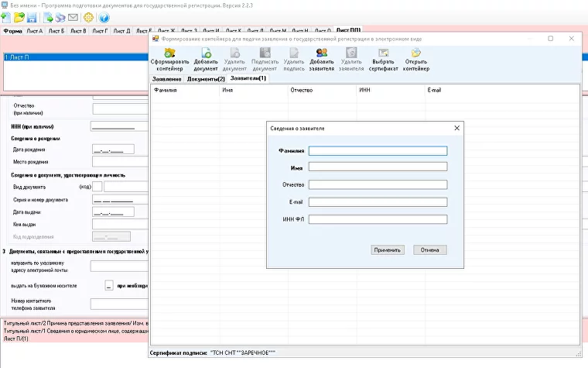
Task: Click the Титульный лист/2 error message
Action: (76, 323)
